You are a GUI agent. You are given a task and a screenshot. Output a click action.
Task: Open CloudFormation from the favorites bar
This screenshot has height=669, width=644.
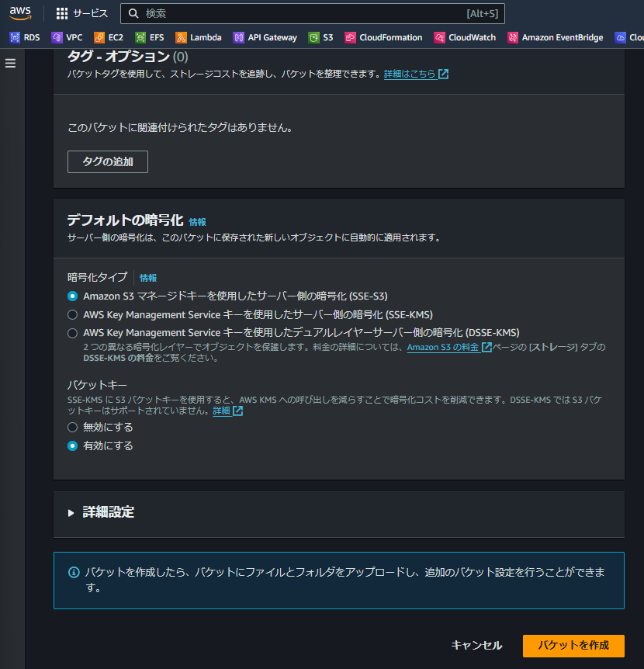(x=383, y=36)
